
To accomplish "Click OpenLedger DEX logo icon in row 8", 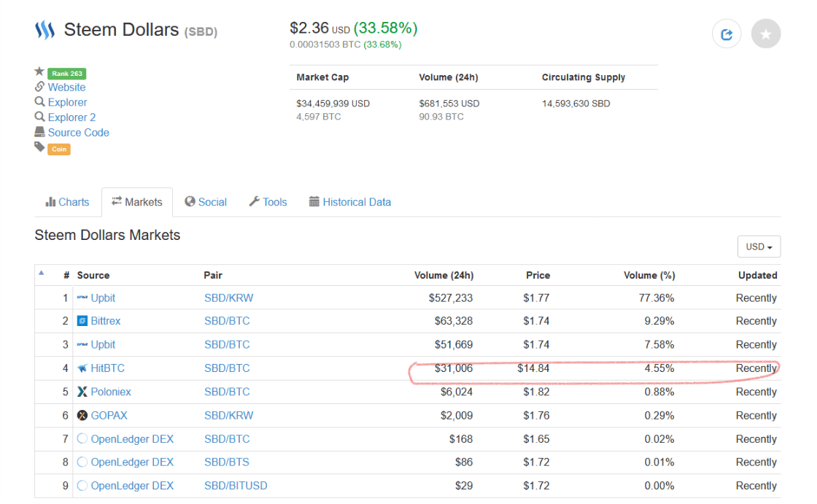I will click(82, 462).
